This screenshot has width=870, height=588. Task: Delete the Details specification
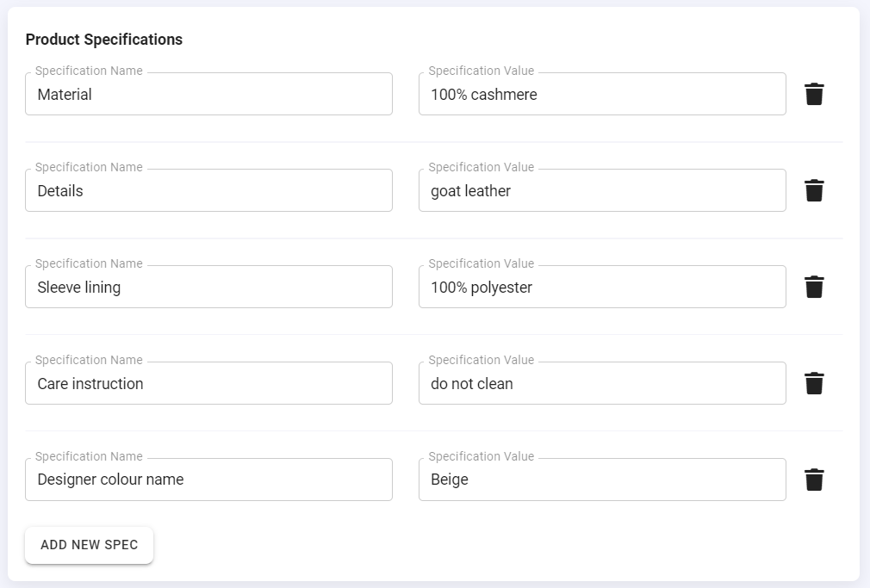814,190
